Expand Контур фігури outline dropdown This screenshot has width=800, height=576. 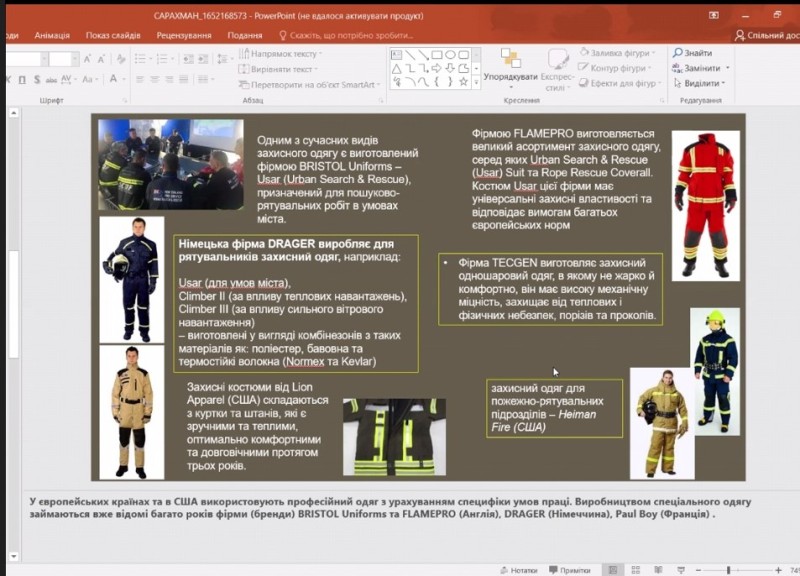click(620, 68)
